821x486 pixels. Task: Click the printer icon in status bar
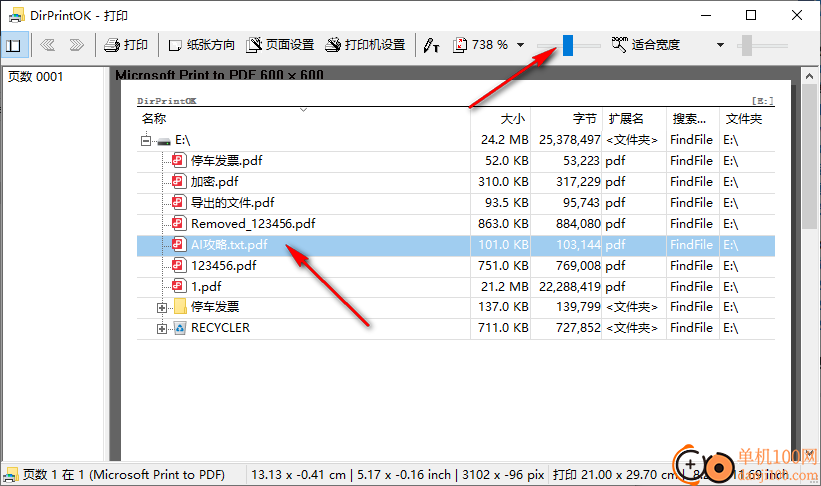coord(10,475)
